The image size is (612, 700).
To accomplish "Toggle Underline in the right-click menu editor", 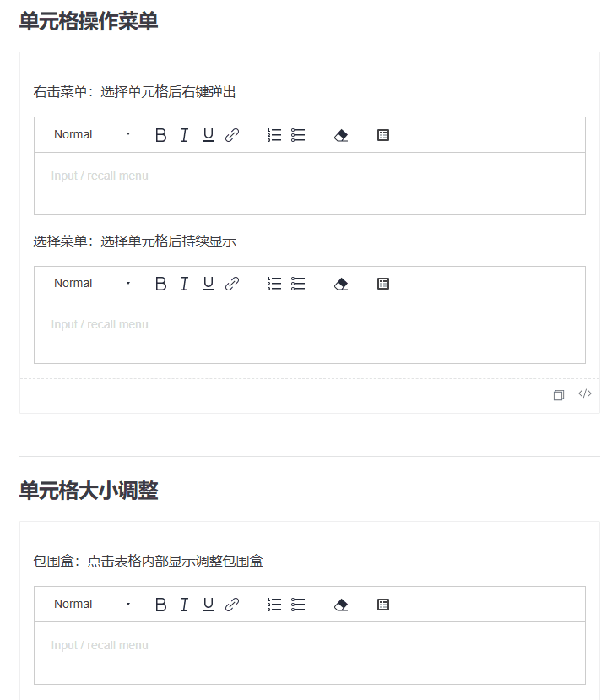I will tap(208, 135).
